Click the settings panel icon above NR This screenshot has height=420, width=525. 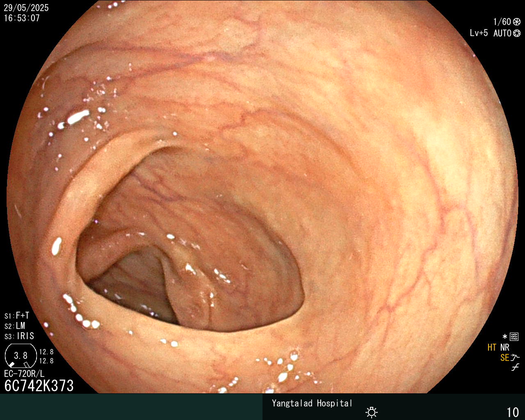pyautogui.click(x=514, y=337)
